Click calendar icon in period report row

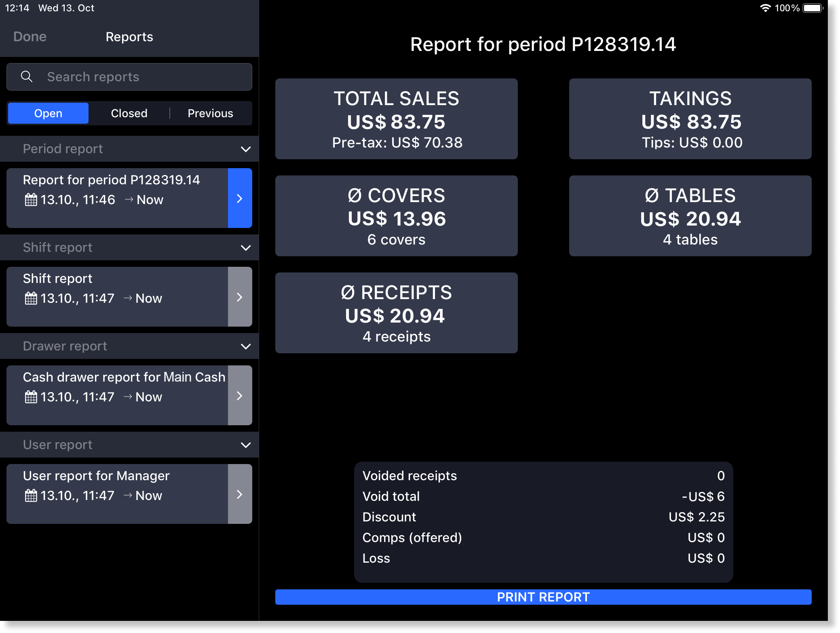point(31,200)
